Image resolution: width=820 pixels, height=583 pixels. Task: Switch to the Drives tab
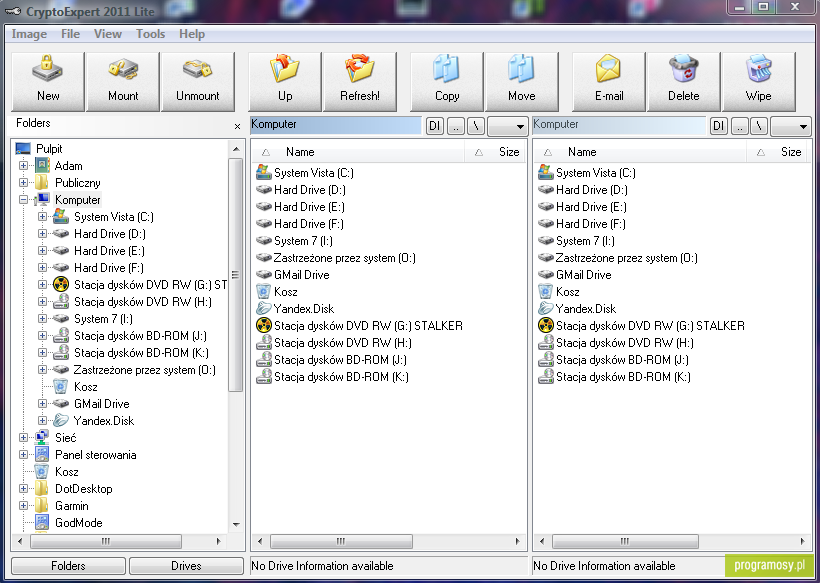(x=186, y=566)
